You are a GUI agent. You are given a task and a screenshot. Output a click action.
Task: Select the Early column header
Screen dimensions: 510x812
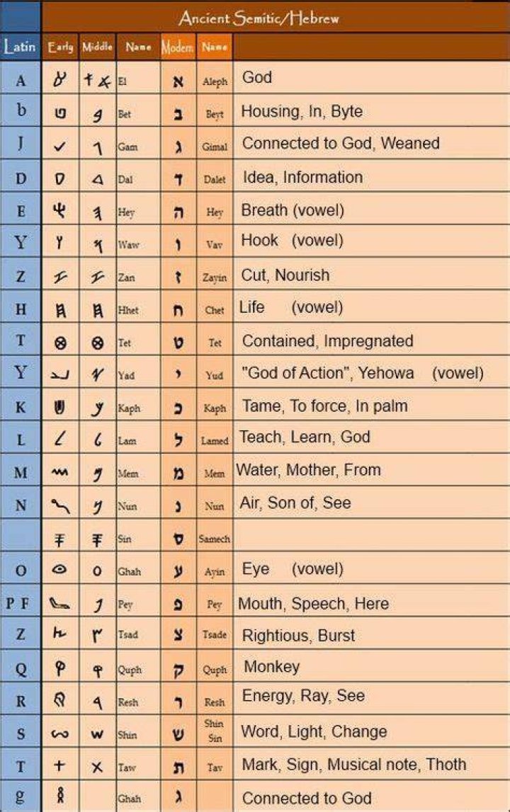(60, 47)
